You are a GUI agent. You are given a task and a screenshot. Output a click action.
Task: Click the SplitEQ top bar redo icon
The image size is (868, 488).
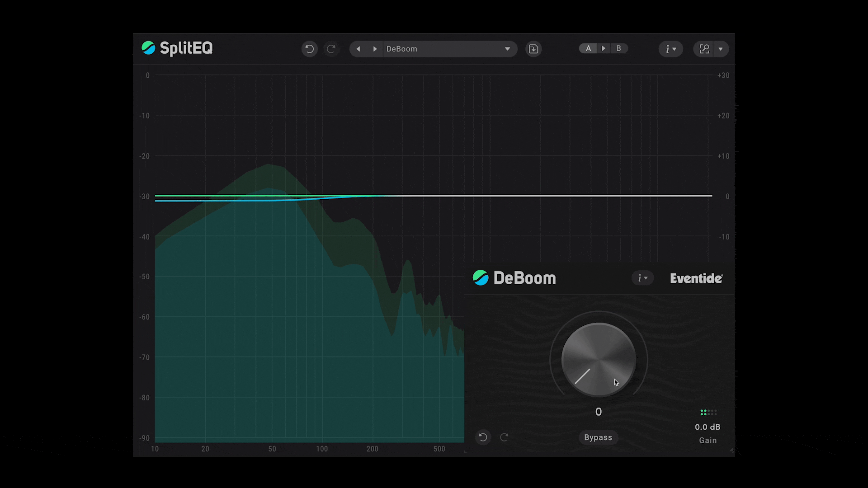(x=331, y=49)
